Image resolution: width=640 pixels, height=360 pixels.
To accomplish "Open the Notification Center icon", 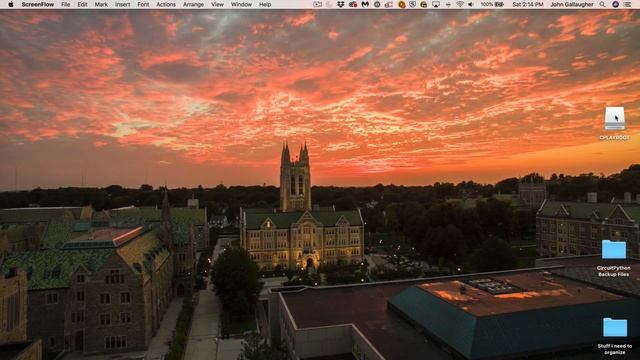I will click(x=627, y=4).
